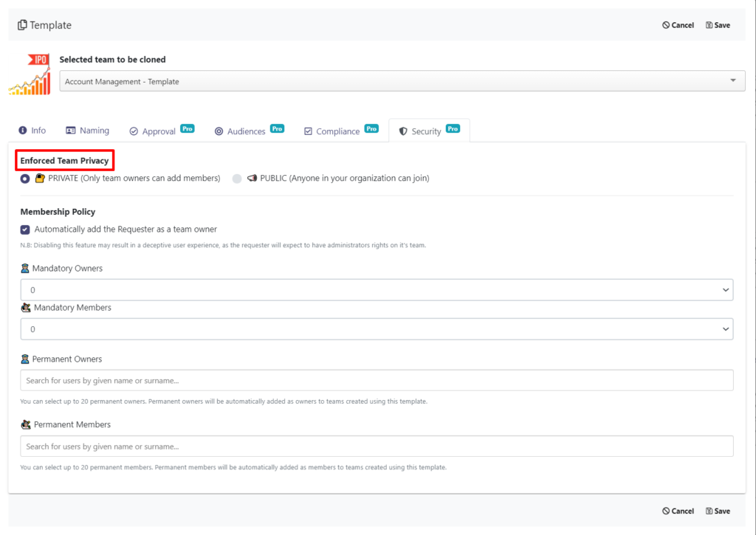
Task: Click the Selected team to be cloned label
Action: click(112, 59)
